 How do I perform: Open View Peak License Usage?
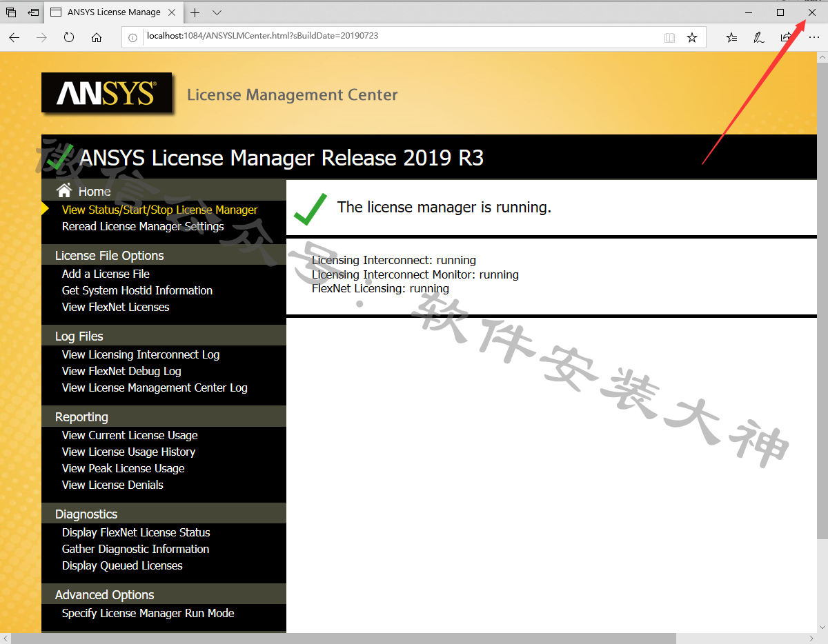[x=123, y=468]
